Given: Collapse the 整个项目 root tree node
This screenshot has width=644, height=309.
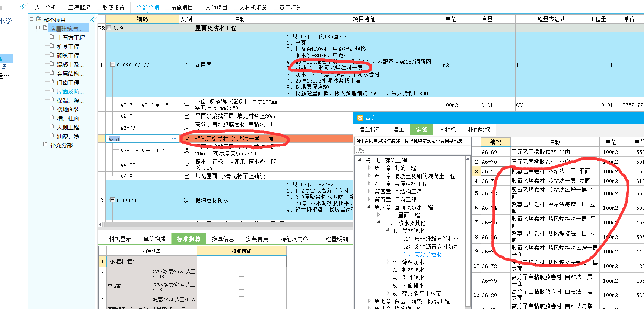Looking at the screenshot, I should [32, 19].
